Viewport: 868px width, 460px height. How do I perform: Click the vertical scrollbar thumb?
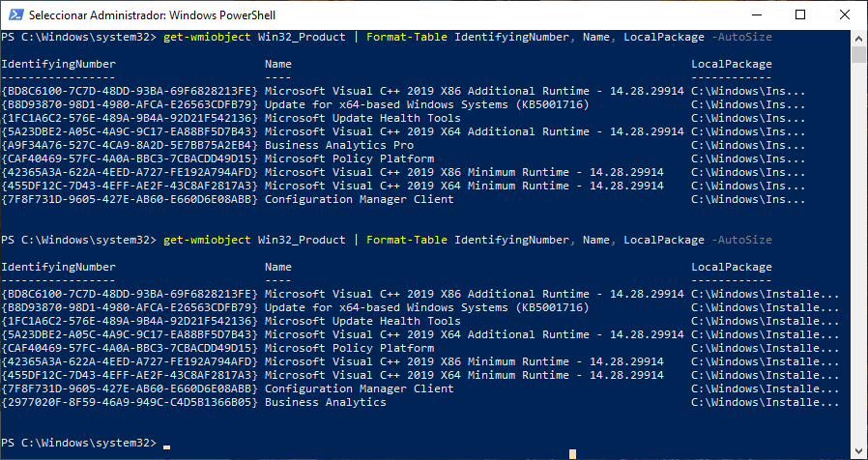[858, 55]
